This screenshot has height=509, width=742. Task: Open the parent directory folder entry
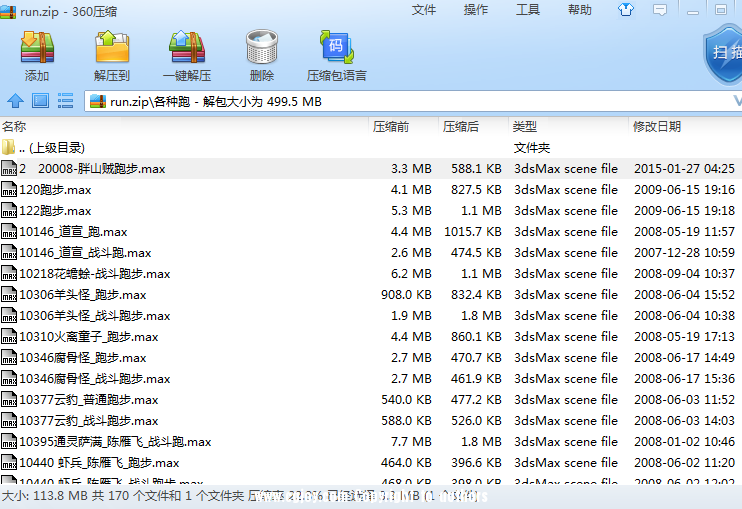coord(50,148)
